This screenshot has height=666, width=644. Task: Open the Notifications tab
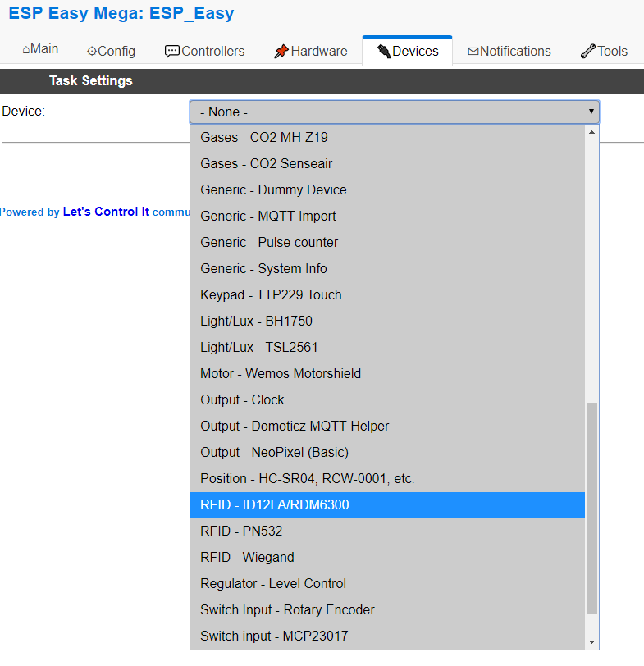(x=509, y=51)
